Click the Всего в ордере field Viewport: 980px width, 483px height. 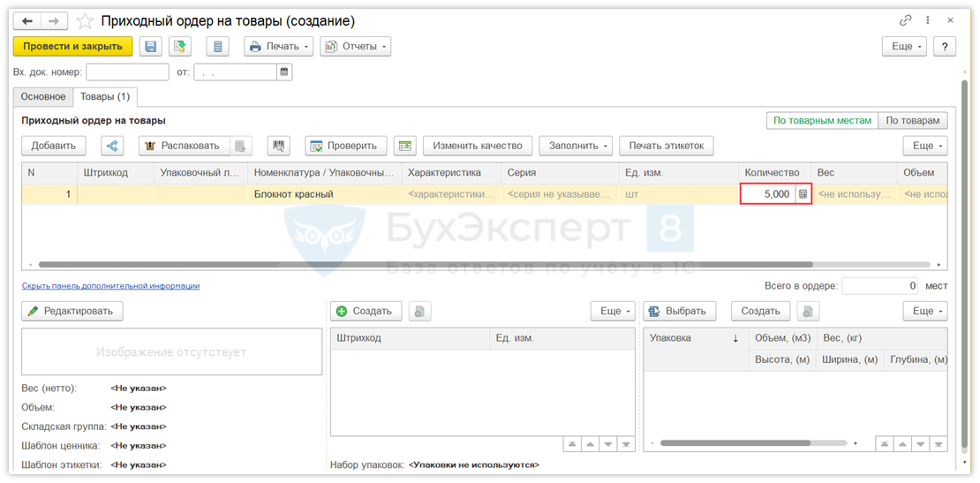click(x=880, y=286)
